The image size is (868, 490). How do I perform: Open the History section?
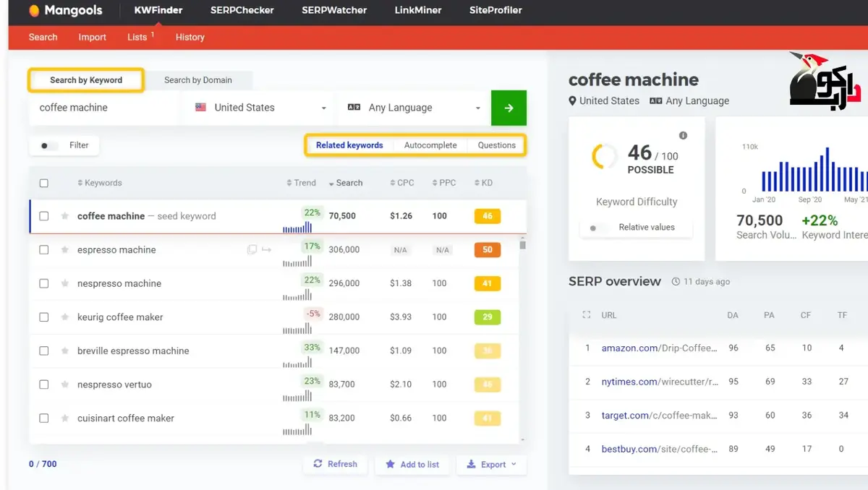click(190, 37)
